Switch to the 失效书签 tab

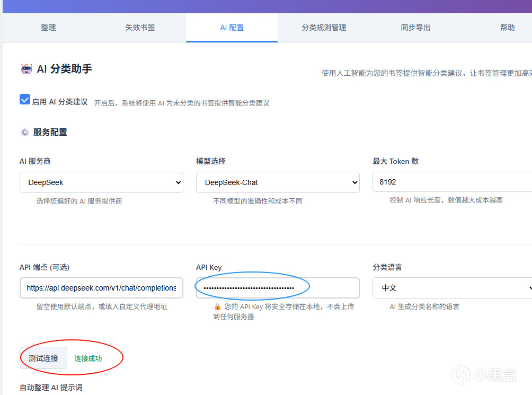click(x=140, y=28)
